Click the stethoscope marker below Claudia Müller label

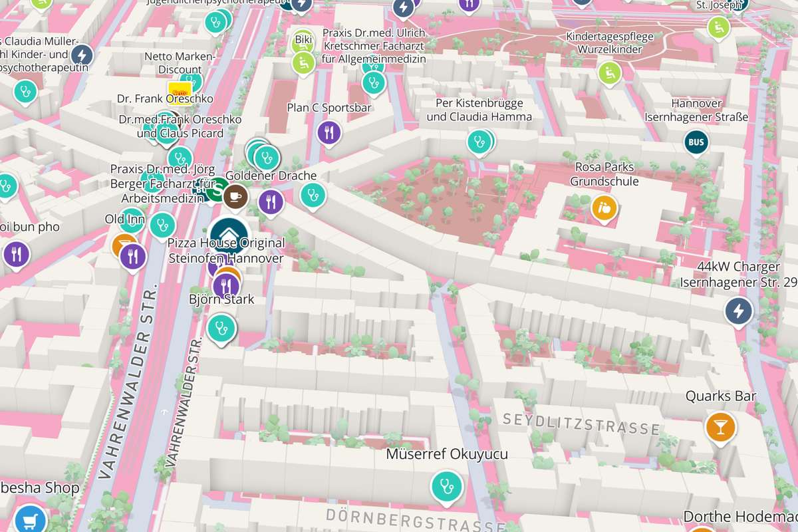tap(25, 92)
